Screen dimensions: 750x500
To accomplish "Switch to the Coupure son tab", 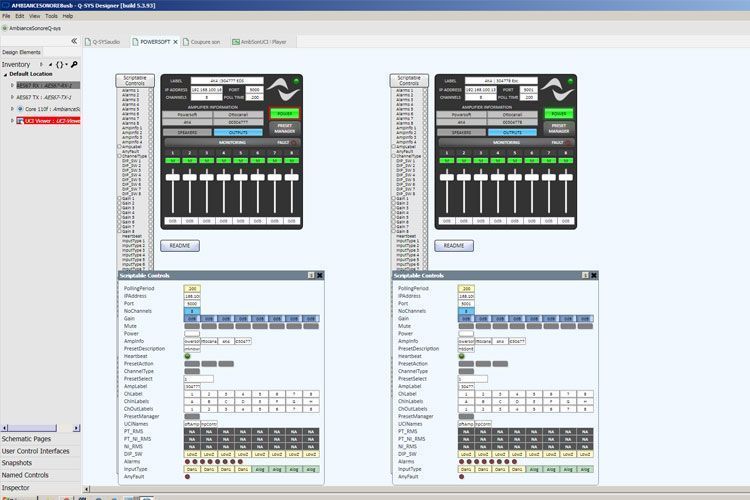I will 202,42.
